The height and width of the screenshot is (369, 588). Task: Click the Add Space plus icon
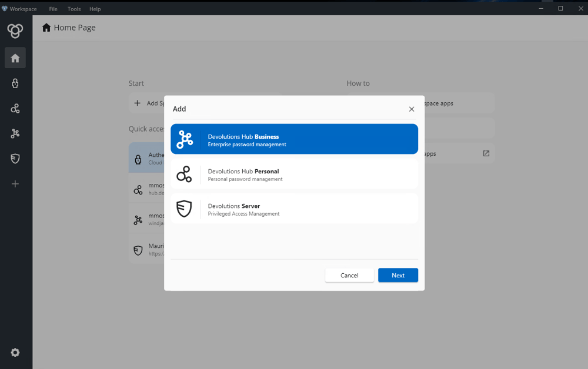pos(137,103)
